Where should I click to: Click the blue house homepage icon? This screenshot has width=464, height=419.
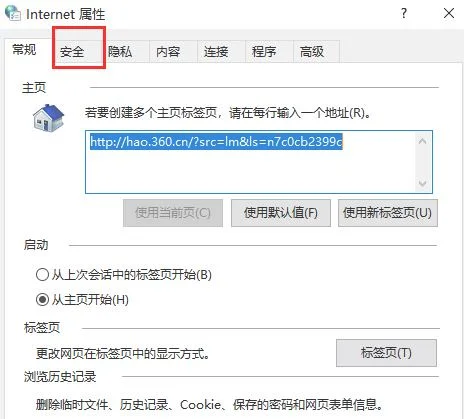tap(48, 117)
